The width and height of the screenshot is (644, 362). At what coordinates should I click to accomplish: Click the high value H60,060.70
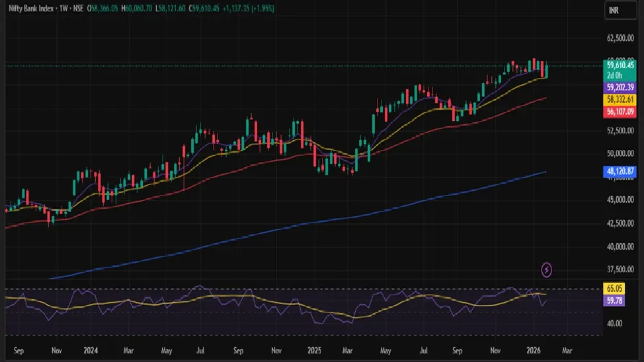point(137,8)
